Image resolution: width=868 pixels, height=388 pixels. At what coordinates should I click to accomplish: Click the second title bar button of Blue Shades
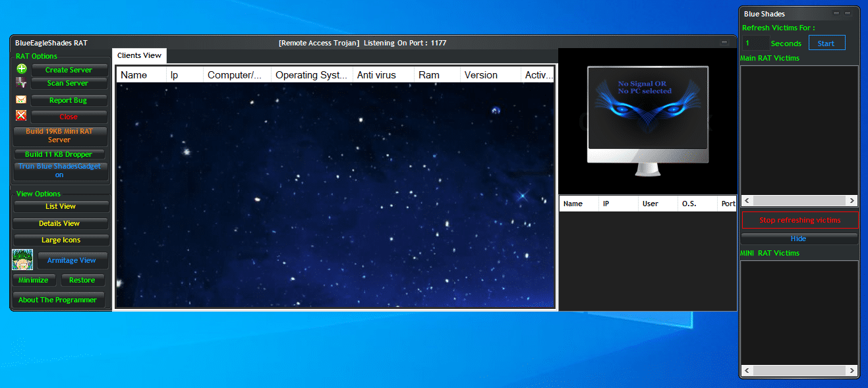848,13
